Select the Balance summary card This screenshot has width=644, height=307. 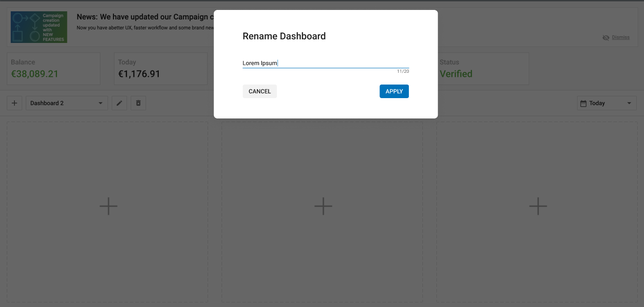pyautogui.click(x=53, y=69)
